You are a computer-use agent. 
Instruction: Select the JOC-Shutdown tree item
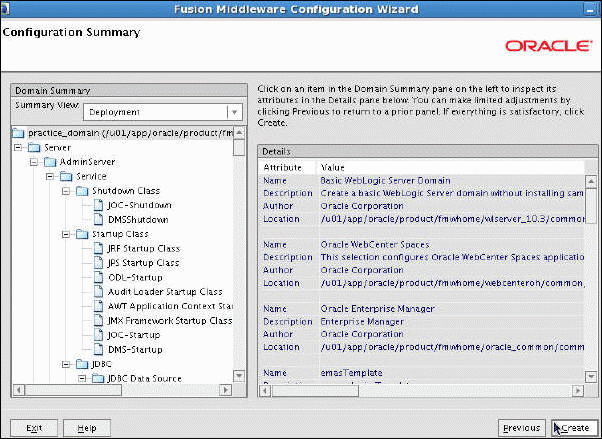pos(140,205)
